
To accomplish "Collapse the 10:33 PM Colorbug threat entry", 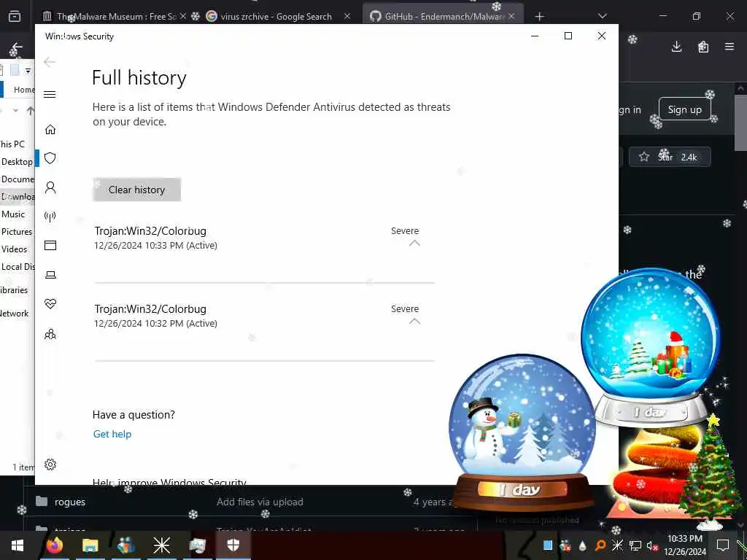I will click(414, 244).
